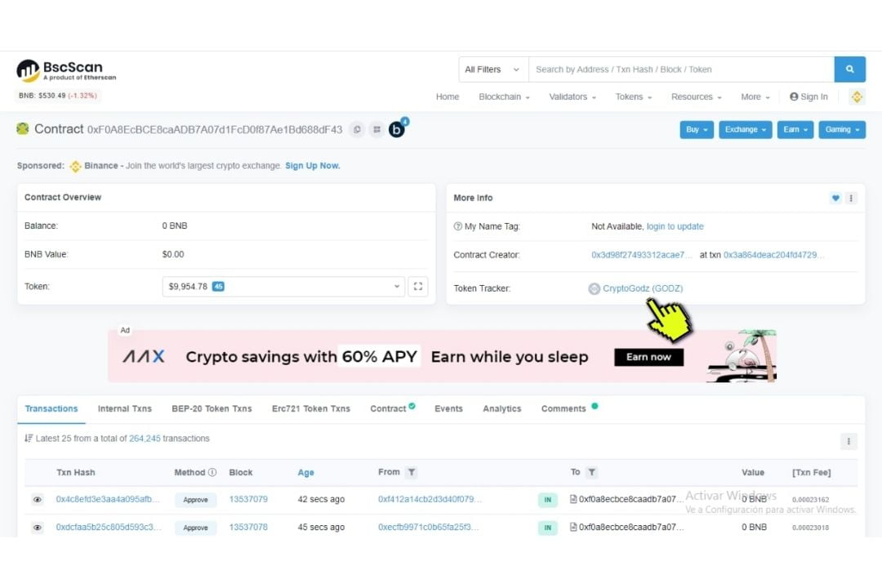Click 264,245 total transactions link
Image resolution: width=882 pixels, height=588 pixels.
[x=145, y=439]
